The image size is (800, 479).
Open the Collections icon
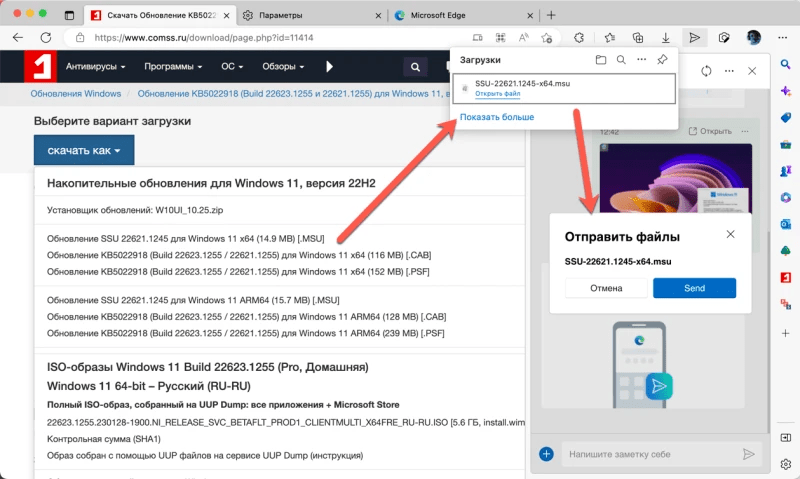[x=638, y=37]
